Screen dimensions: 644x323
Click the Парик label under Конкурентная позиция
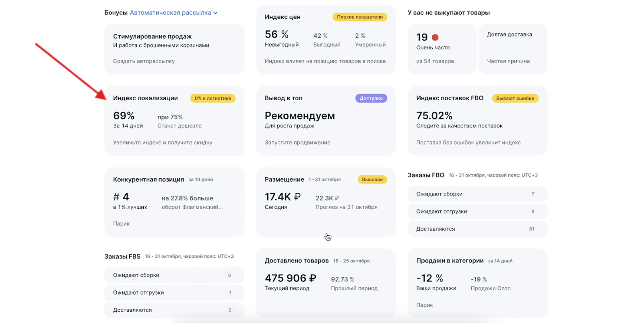pyautogui.click(x=121, y=223)
